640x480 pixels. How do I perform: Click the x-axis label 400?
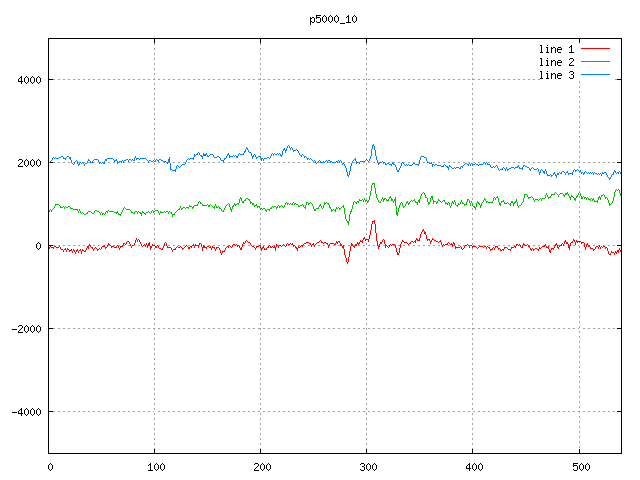coord(474,467)
